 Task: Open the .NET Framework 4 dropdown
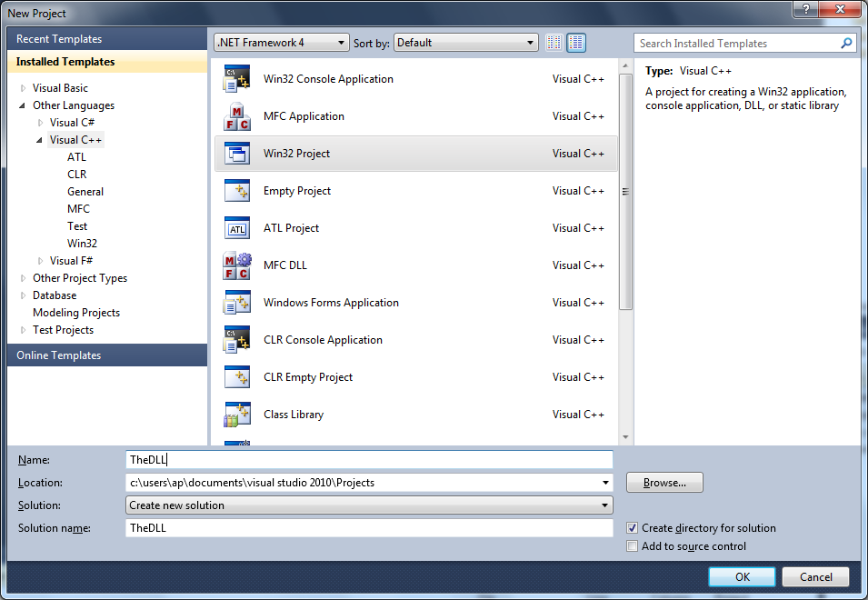pyautogui.click(x=281, y=43)
